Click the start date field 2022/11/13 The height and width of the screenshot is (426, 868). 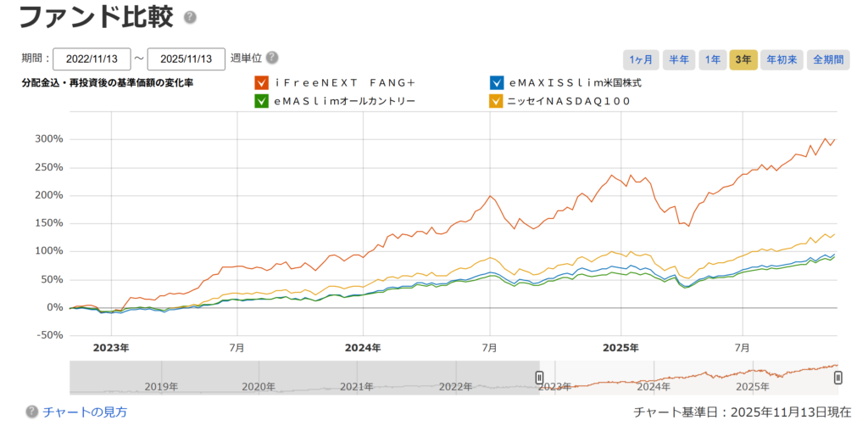[x=92, y=59]
